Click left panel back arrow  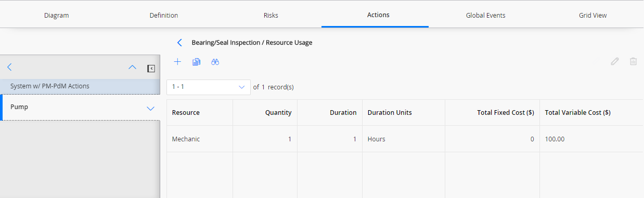pyautogui.click(x=9, y=67)
